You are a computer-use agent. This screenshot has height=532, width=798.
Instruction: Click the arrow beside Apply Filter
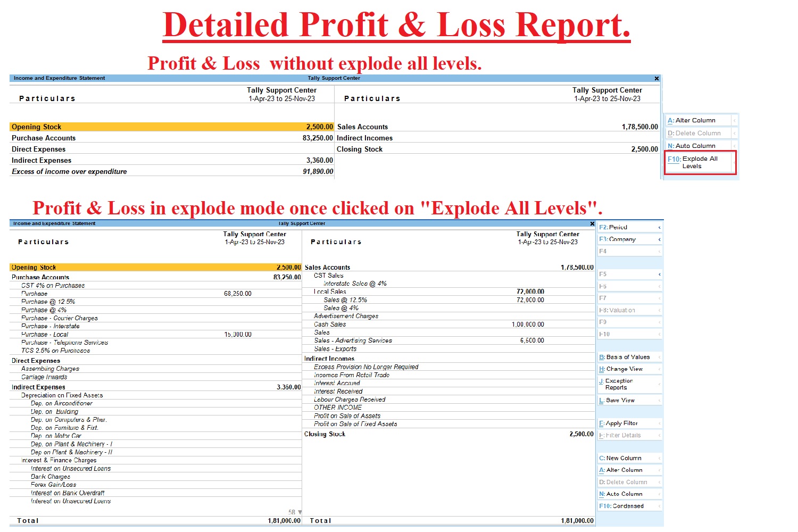[x=659, y=423]
